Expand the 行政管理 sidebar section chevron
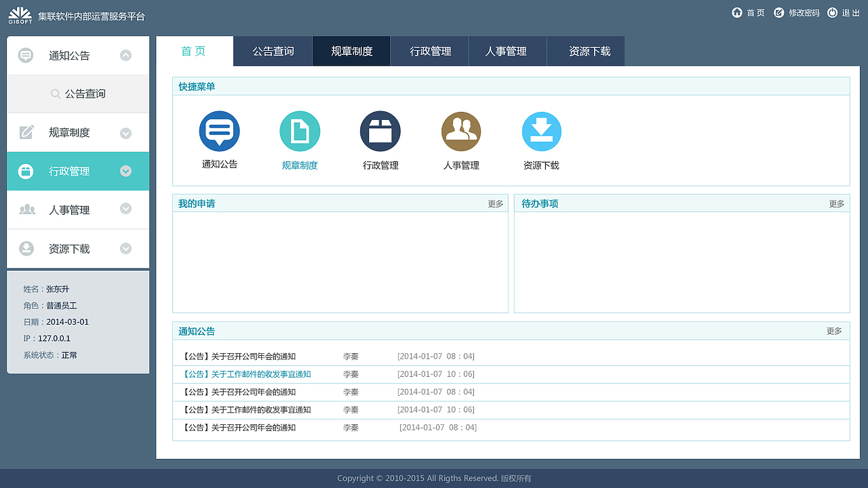Screen dimensions: 868x488 [x=125, y=171]
